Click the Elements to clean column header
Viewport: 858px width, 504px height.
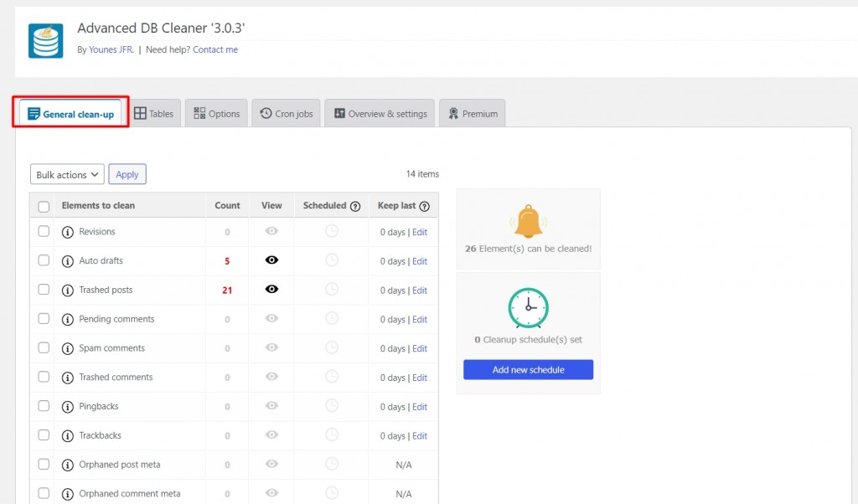[98, 206]
